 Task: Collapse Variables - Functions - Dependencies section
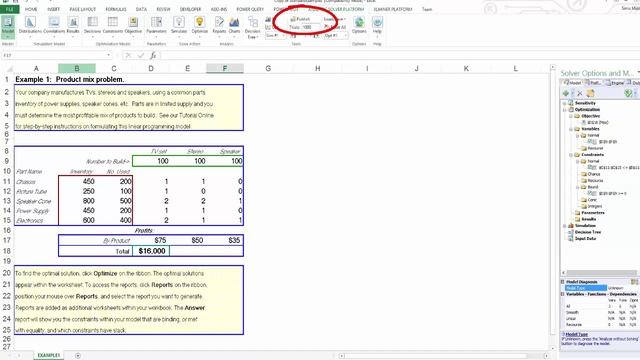[x=563, y=294]
